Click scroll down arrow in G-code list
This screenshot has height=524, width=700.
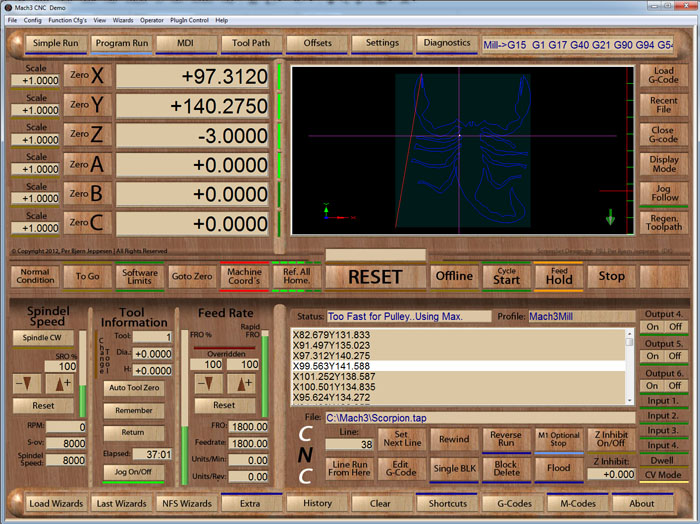pyautogui.click(x=629, y=400)
